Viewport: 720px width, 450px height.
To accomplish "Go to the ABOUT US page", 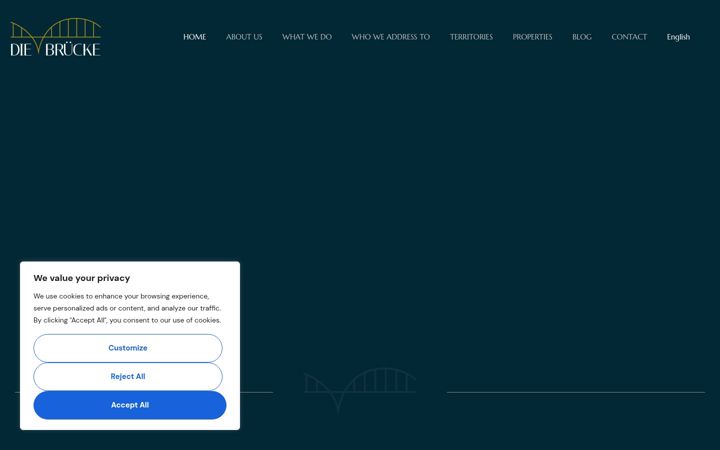I will 244,37.
